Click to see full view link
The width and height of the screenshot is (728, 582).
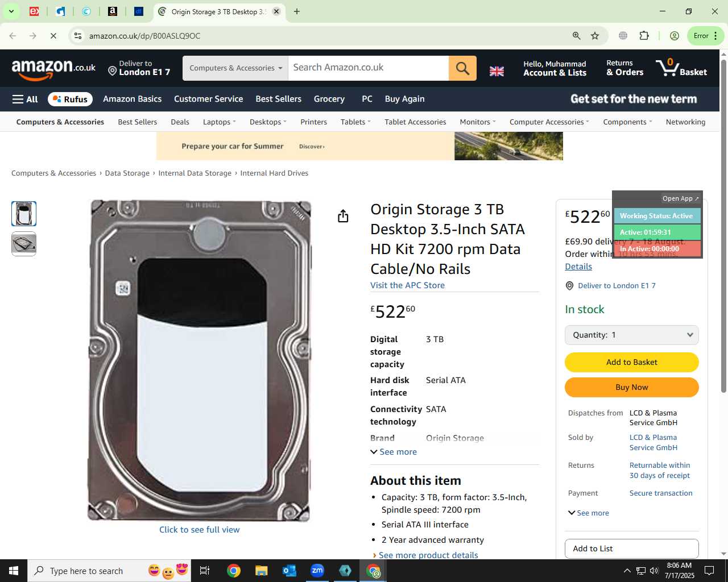pyautogui.click(x=199, y=530)
